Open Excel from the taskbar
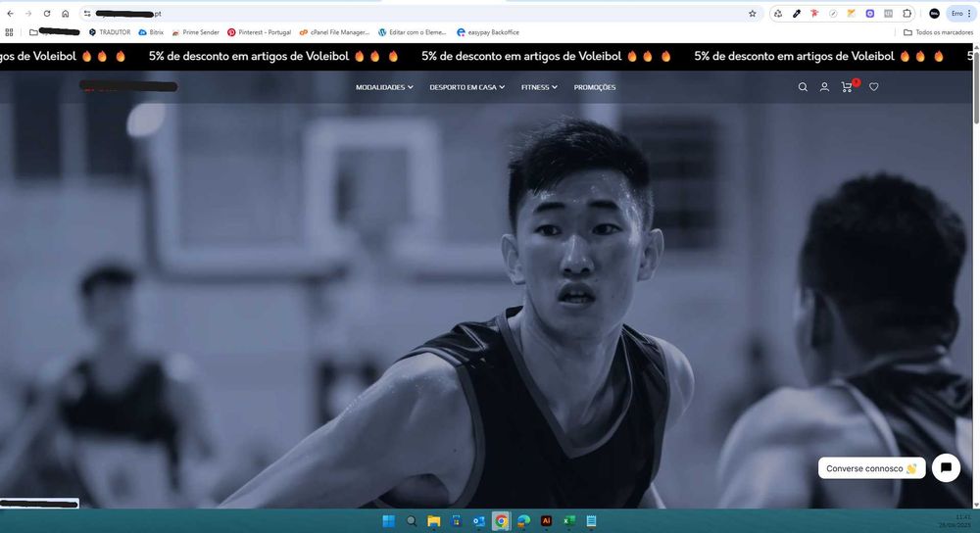Screen dimensions: 980x533 pyautogui.click(x=568, y=521)
